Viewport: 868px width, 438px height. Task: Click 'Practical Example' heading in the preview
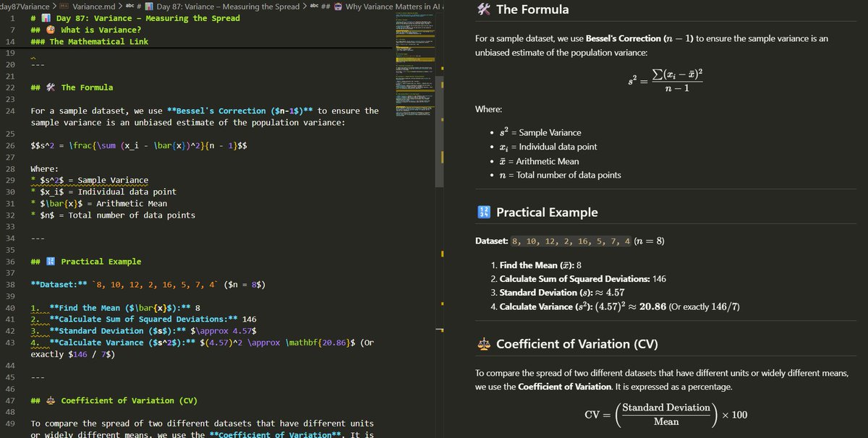pos(547,212)
